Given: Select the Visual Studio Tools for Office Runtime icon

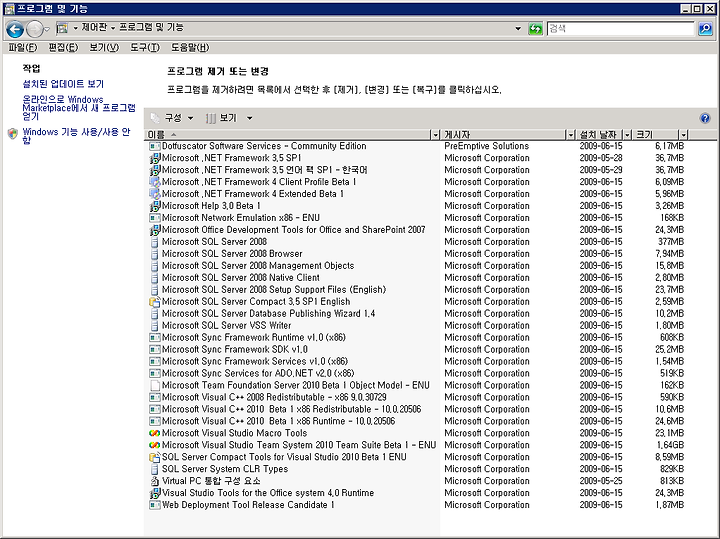Looking at the screenshot, I should 155,493.
